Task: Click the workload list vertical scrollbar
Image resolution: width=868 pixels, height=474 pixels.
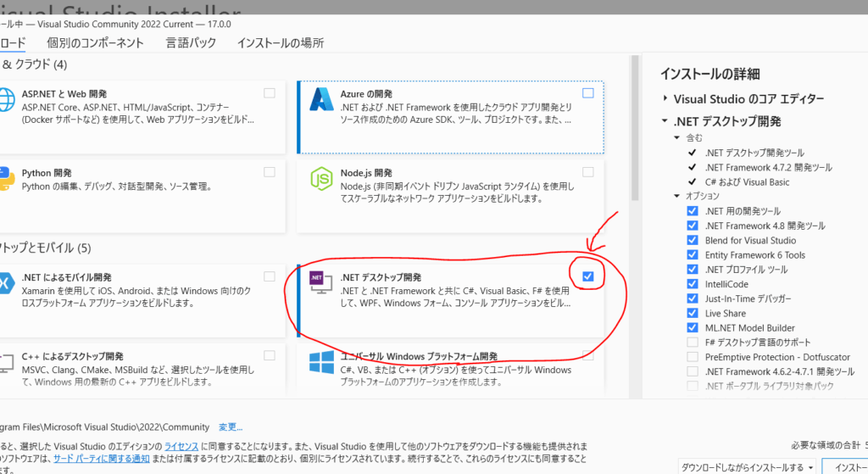Action: pyautogui.click(x=635, y=127)
